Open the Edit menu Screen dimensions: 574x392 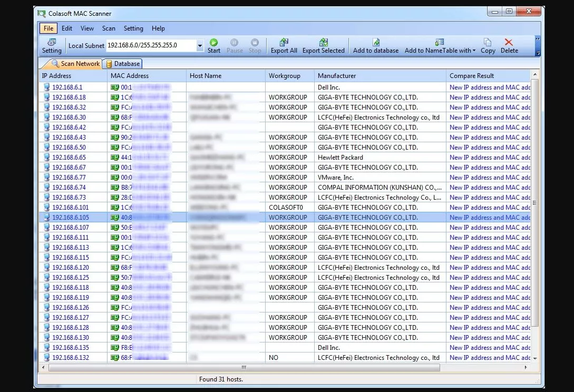click(66, 28)
